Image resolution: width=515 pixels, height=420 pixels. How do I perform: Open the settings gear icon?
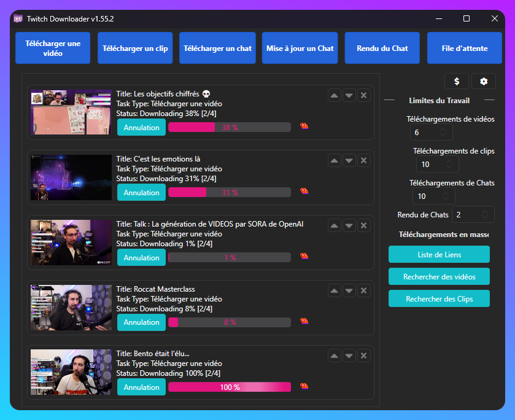pos(482,81)
